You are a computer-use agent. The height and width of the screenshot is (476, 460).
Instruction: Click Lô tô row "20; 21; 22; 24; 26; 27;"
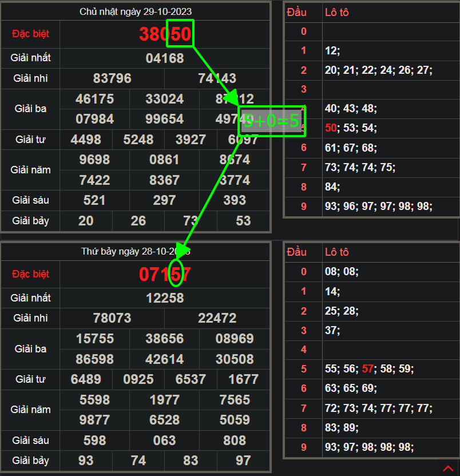point(378,70)
